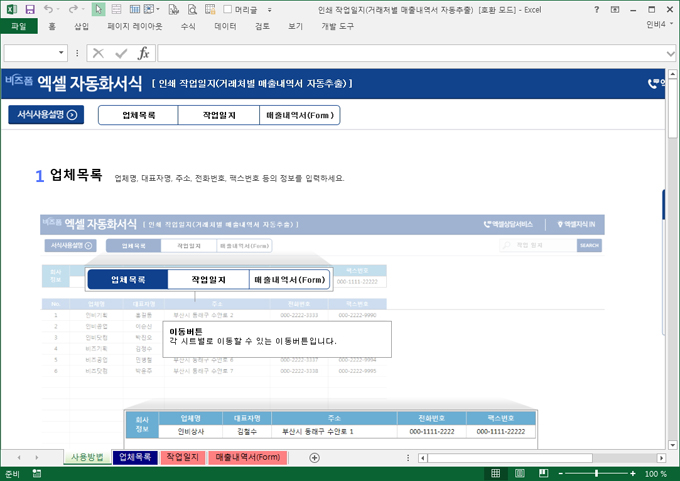
Task: Open the 개발 도구 ribbon tab
Action: point(337,26)
